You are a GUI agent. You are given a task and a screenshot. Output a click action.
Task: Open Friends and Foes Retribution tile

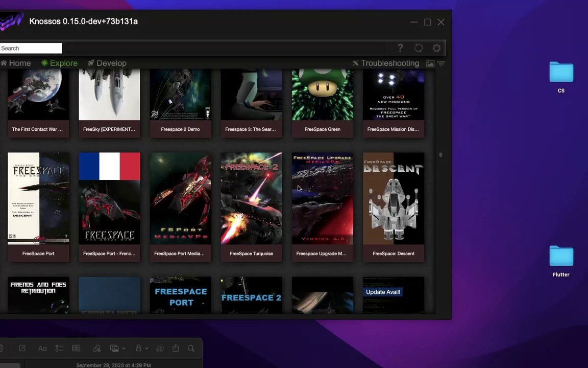[38, 295]
